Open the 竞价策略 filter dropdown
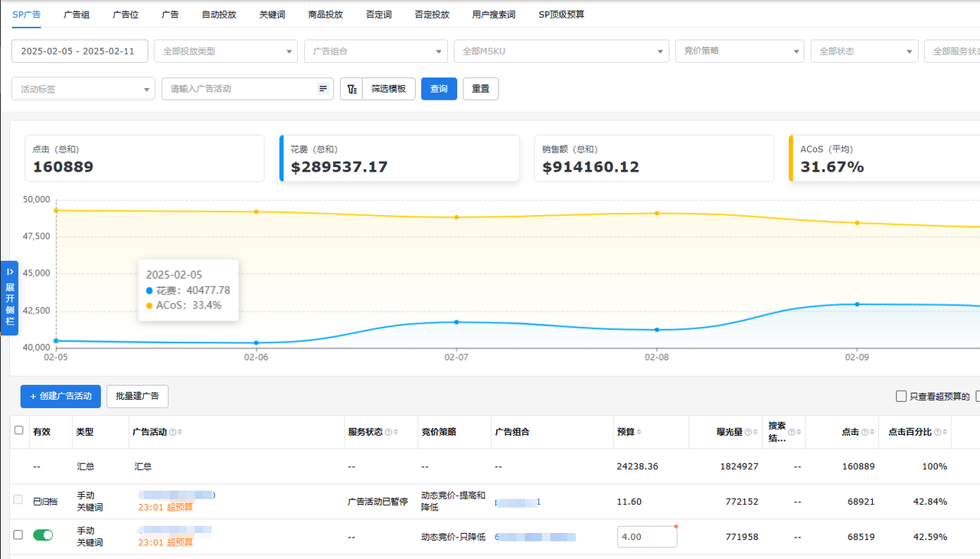The height and width of the screenshot is (559, 980). pyautogui.click(x=740, y=51)
